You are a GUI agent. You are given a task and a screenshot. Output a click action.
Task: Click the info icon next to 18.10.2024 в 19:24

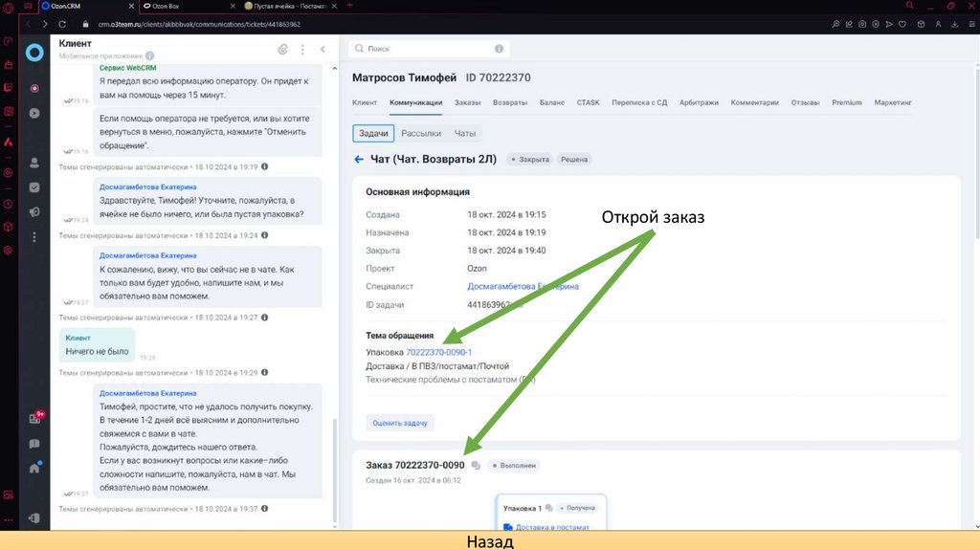pyautogui.click(x=264, y=235)
